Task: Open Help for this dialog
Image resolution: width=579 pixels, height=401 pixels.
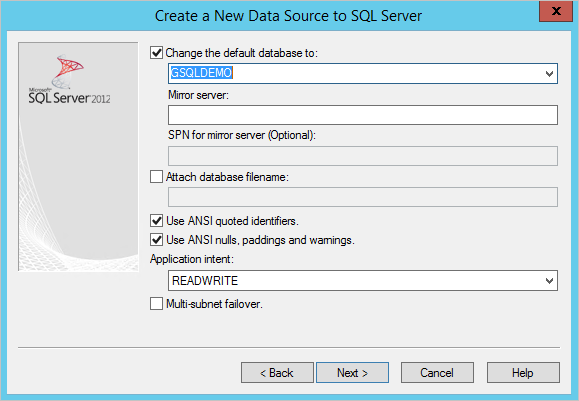Action: click(523, 373)
